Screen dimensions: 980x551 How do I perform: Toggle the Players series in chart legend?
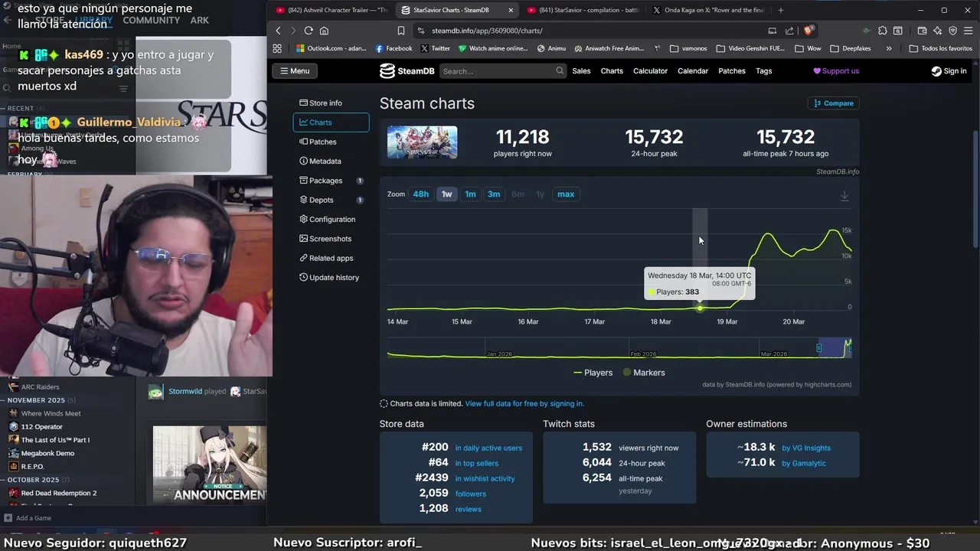tap(593, 373)
